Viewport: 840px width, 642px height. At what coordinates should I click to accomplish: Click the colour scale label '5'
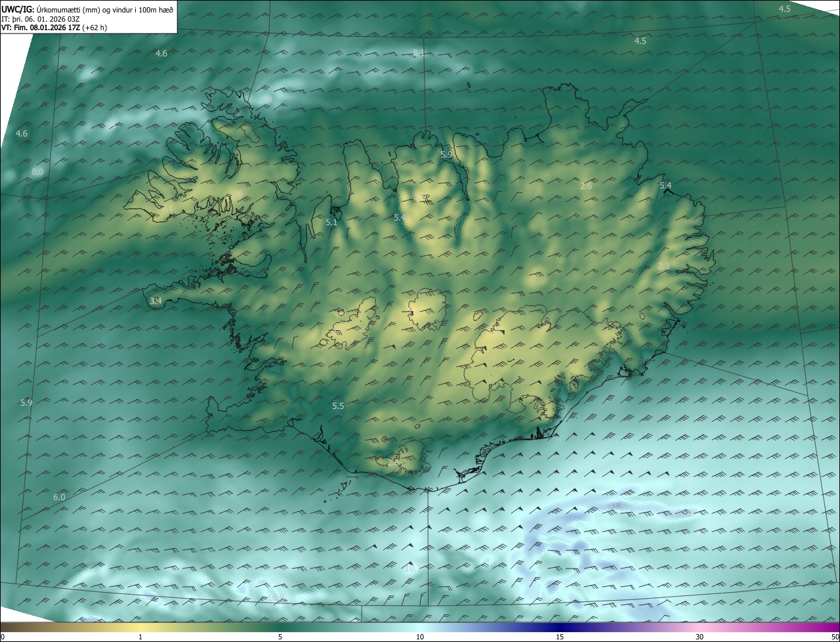coord(280,637)
